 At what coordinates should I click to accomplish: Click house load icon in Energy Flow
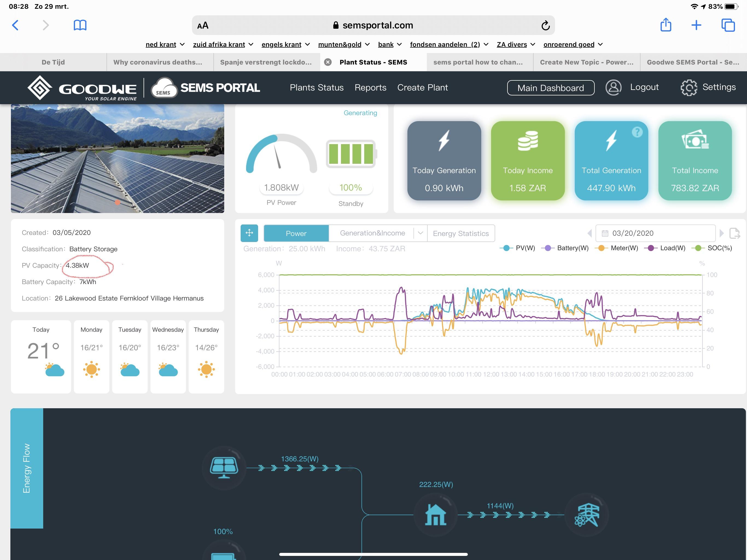(x=436, y=515)
